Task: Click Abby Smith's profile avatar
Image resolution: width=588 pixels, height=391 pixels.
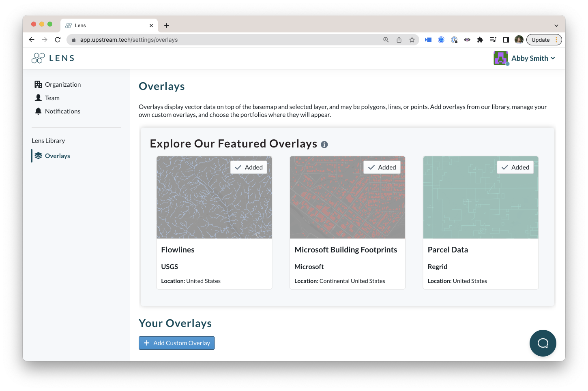Action: pyautogui.click(x=501, y=58)
